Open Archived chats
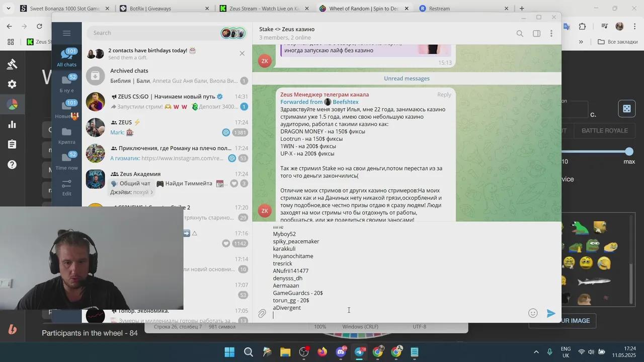Screen dimensions: 644x362 (167, 75)
